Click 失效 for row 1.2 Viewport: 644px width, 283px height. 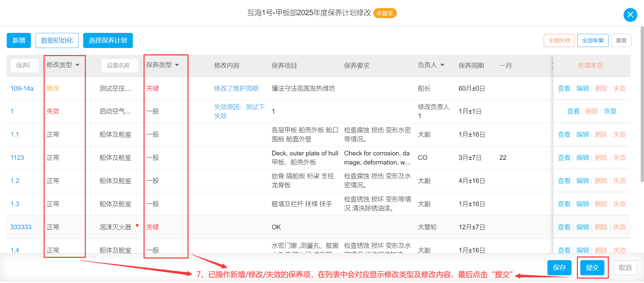(x=620, y=181)
